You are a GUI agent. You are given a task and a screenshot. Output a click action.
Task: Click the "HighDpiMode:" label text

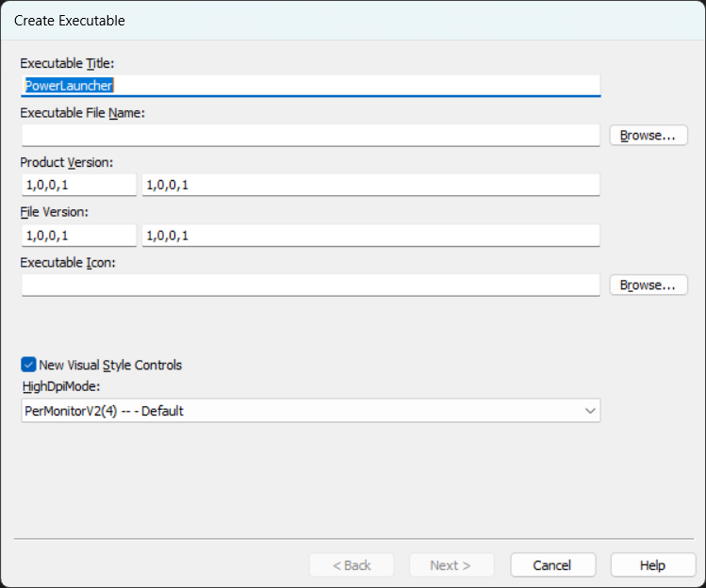coord(60,386)
